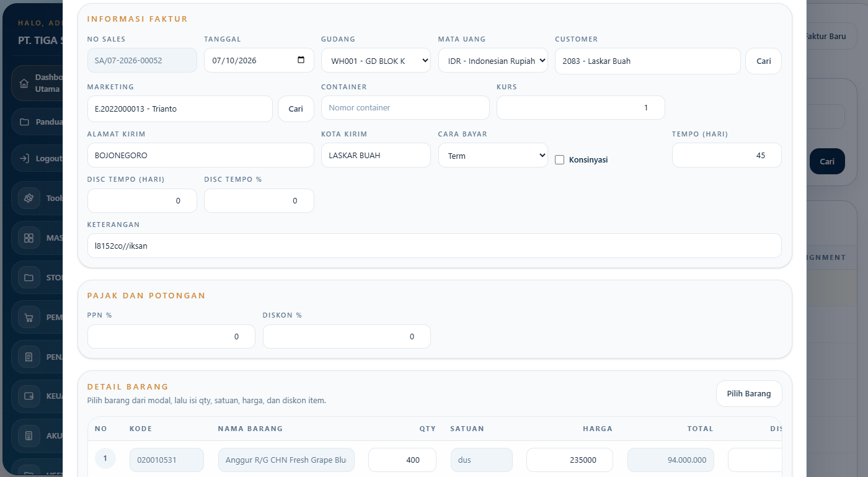
Task: Open the Tools gear icon in sidebar
Action: [29, 198]
